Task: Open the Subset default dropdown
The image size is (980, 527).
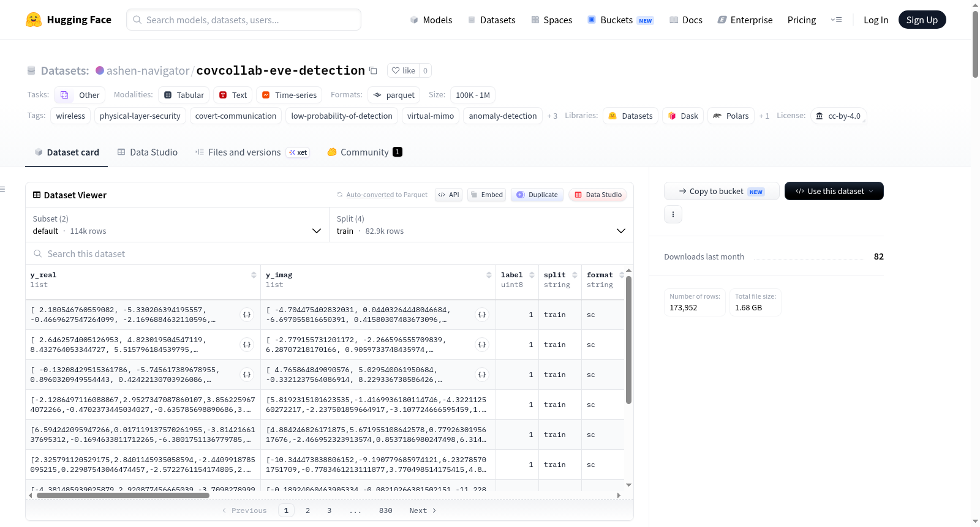Action: pos(177,225)
